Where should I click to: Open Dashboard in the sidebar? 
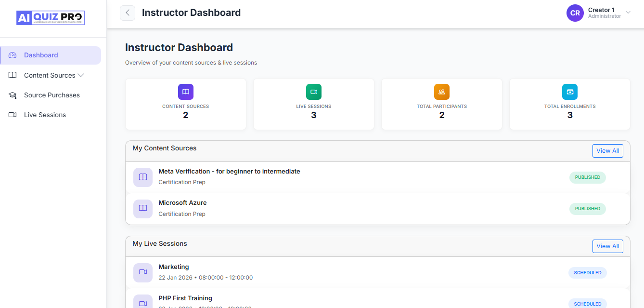pyautogui.click(x=51, y=55)
